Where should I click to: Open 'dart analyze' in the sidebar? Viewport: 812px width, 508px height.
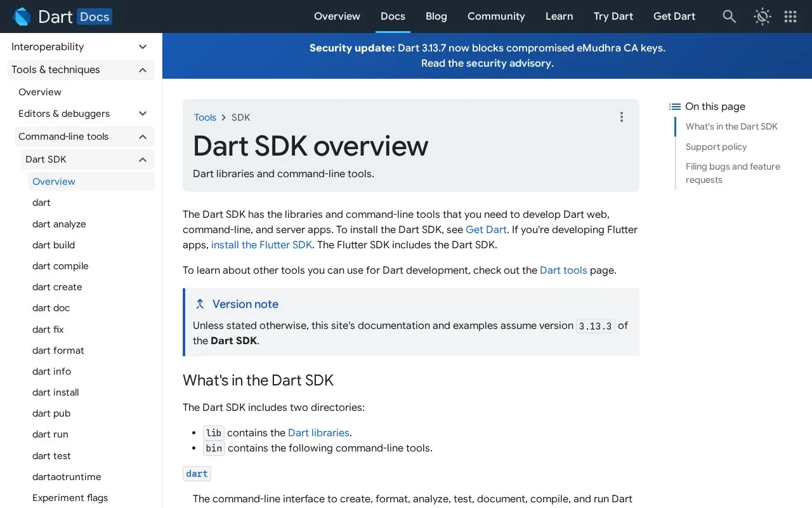click(x=59, y=224)
